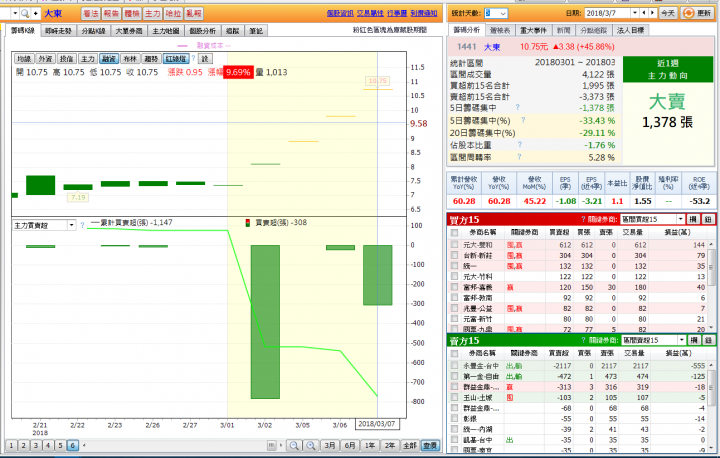Click help icon beside 佔股本比重
This screenshot has width=720, height=458.
coord(519,144)
